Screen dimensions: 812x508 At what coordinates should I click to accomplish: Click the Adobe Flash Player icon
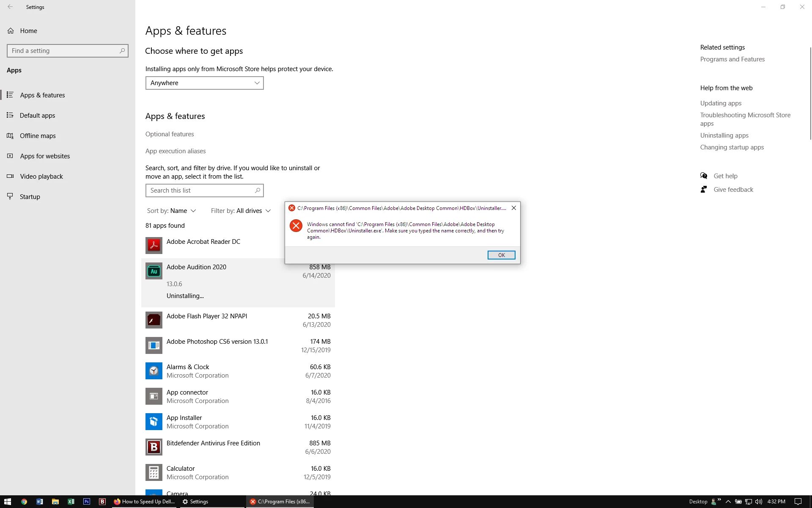pyautogui.click(x=154, y=320)
